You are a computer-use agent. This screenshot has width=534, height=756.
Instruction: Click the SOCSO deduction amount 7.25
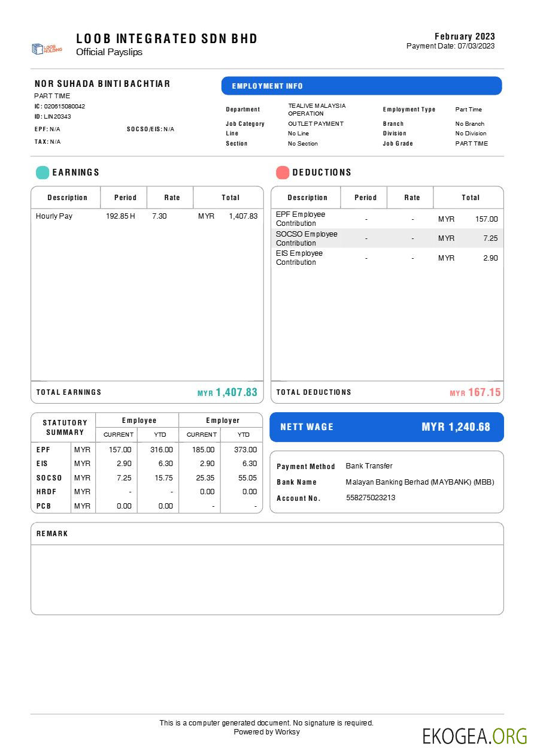coord(490,238)
